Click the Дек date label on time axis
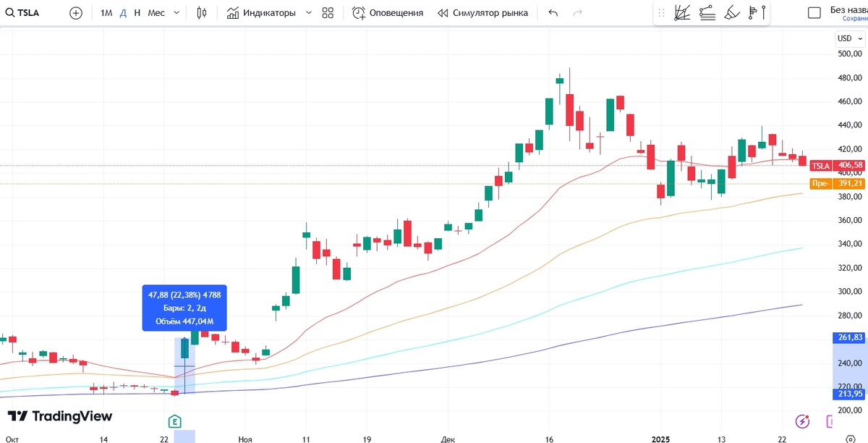868x443 pixels. 446,439
